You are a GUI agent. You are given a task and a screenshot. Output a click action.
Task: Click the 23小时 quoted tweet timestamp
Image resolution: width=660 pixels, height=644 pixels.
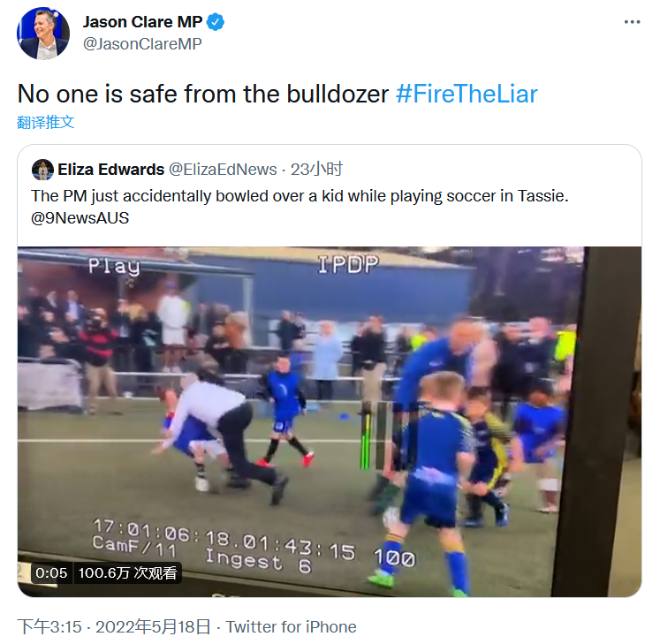pos(317,169)
